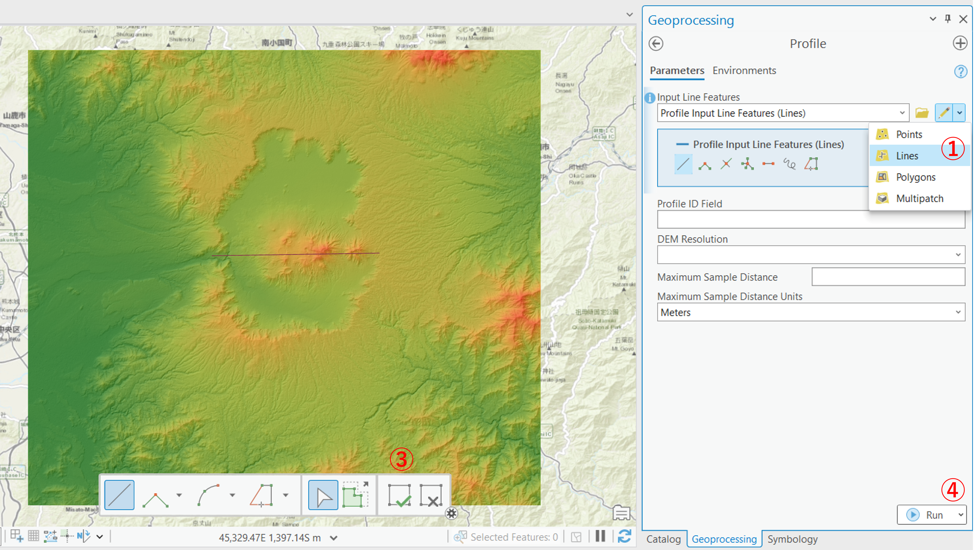Select Lines from sketch type menu
Screen dimensions: 980x550
click(x=920, y=156)
